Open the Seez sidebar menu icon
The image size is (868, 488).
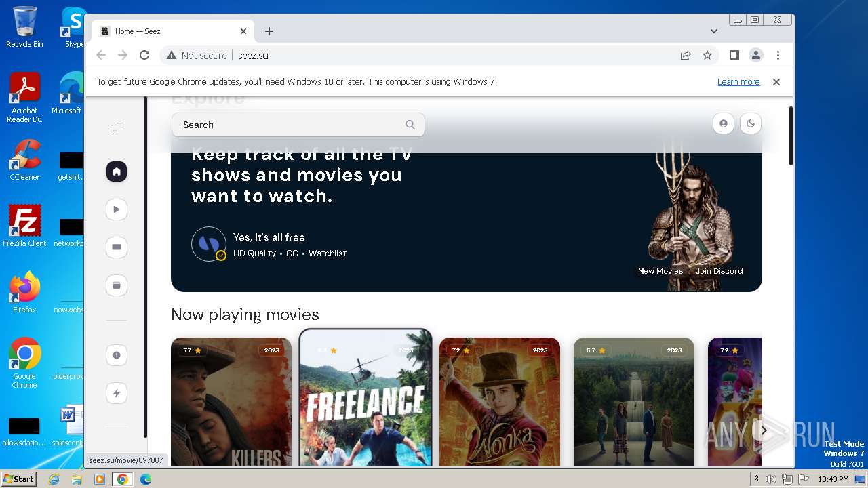(x=117, y=127)
